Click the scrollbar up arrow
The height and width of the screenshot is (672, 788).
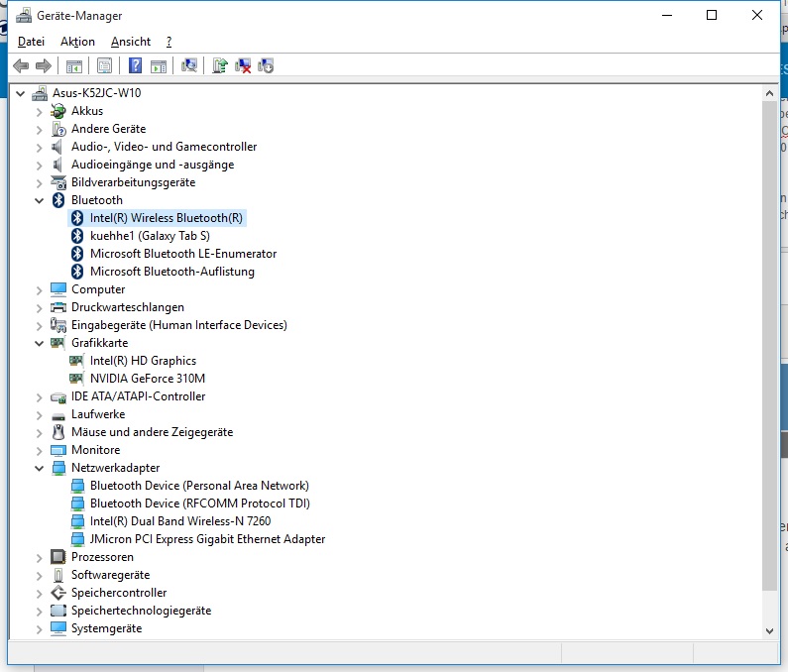pyautogui.click(x=769, y=93)
